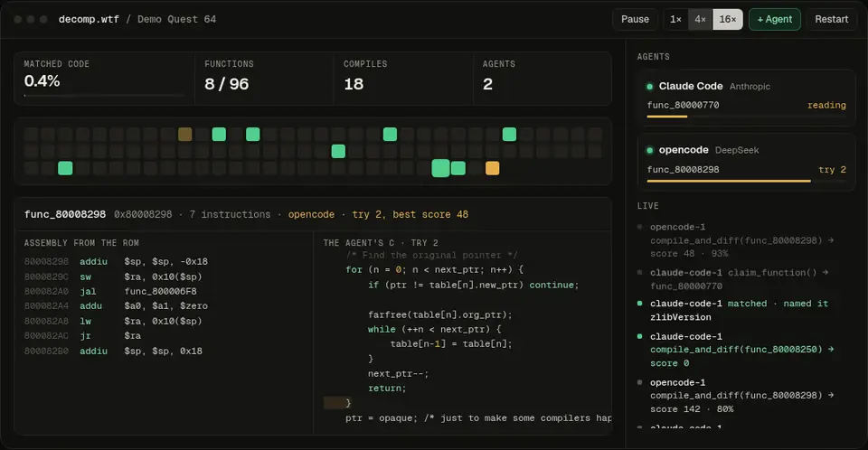This screenshot has width=868, height=450.
Task: Click the orange function tile in grid's top row
Action: (x=184, y=134)
